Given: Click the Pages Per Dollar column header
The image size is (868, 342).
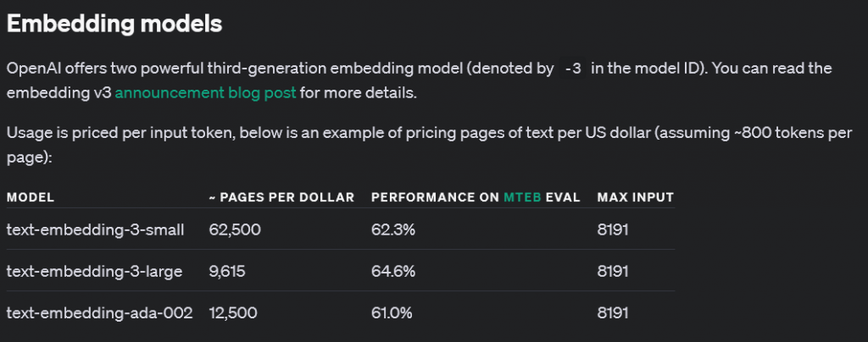Looking at the screenshot, I should [281, 197].
